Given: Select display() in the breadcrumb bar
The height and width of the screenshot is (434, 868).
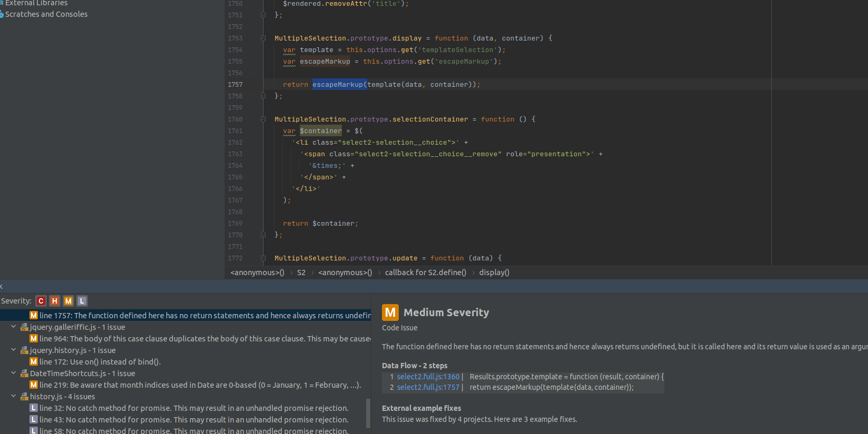Looking at the screenshot, I should tap(494, 272).
